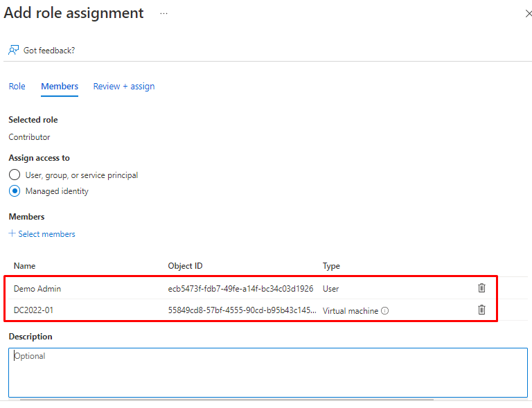Select the Demo Admin member name
Screen dimensions: 532x408
click(x=37, y=289)
